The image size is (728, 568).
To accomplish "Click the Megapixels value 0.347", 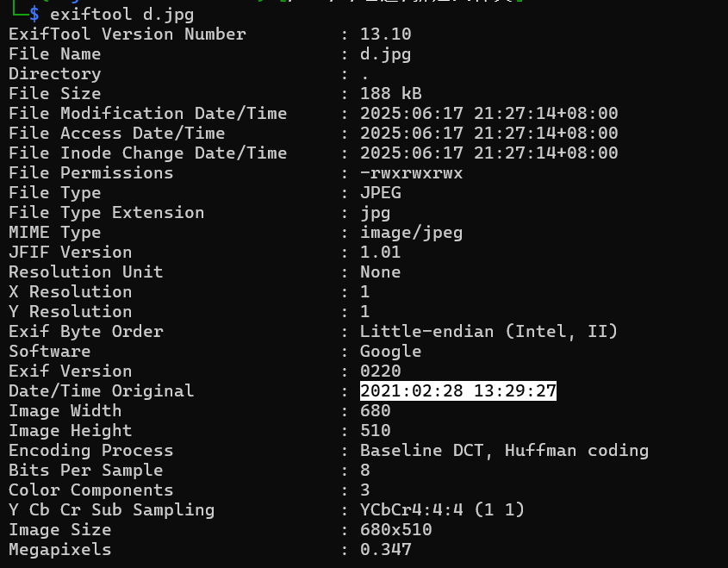I will coord(385,550).
